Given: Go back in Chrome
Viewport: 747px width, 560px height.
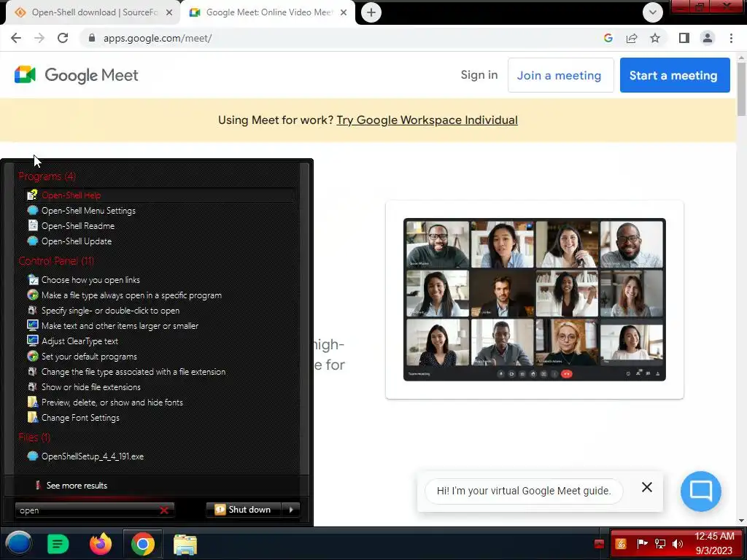Looking at the screenshot, I should [16, 38].
